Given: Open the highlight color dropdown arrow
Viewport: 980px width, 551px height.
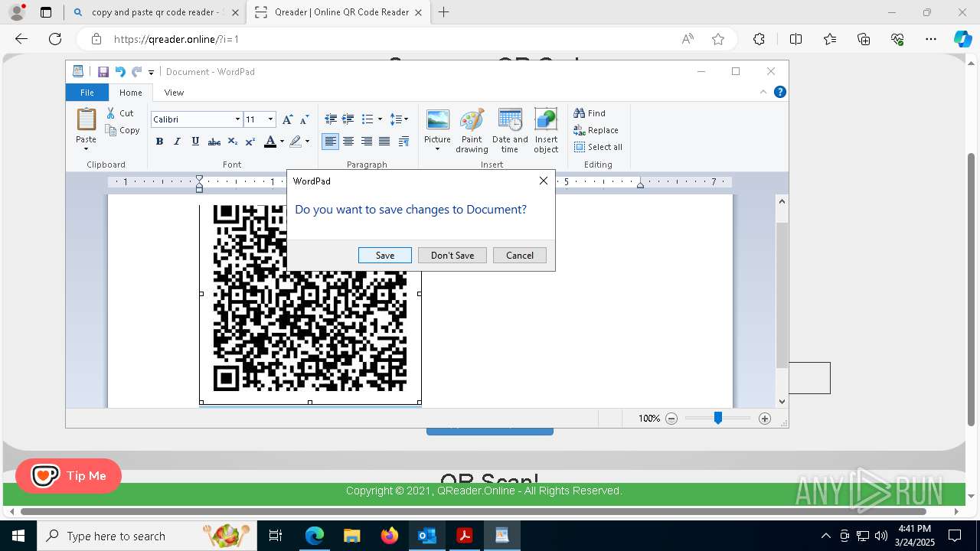Looking at the screenshot, I should pos(307,142).
